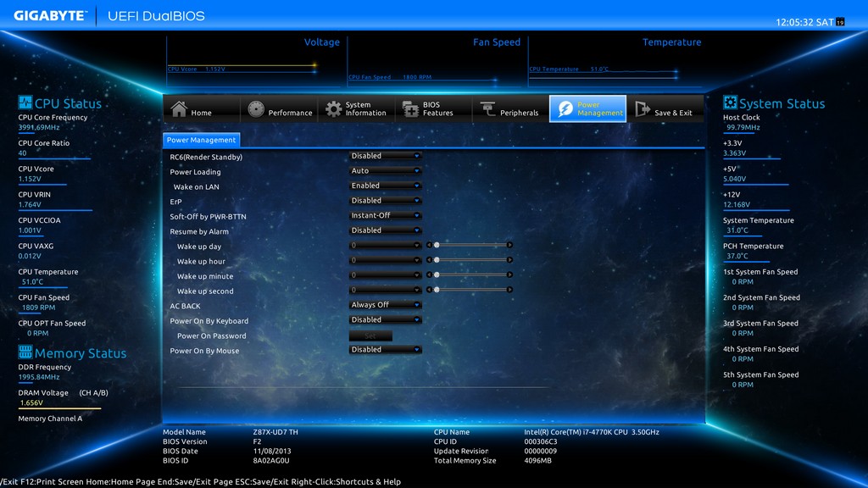Image resolution: width=868 pixels, height=488 pixels.
Task: Click the System Status gear icon
Action: pos(730,103)
